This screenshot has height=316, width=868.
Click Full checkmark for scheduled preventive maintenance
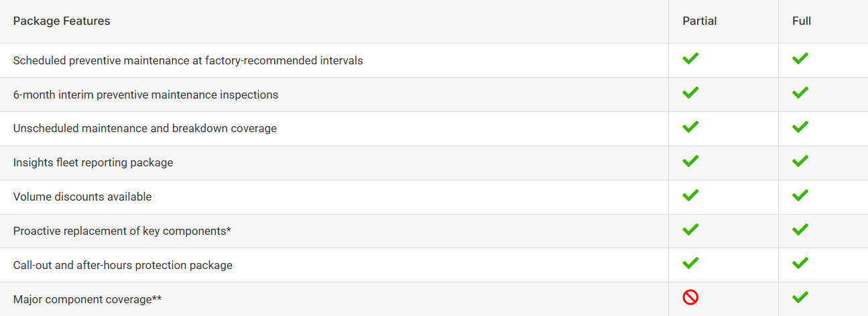click(800, 58)
